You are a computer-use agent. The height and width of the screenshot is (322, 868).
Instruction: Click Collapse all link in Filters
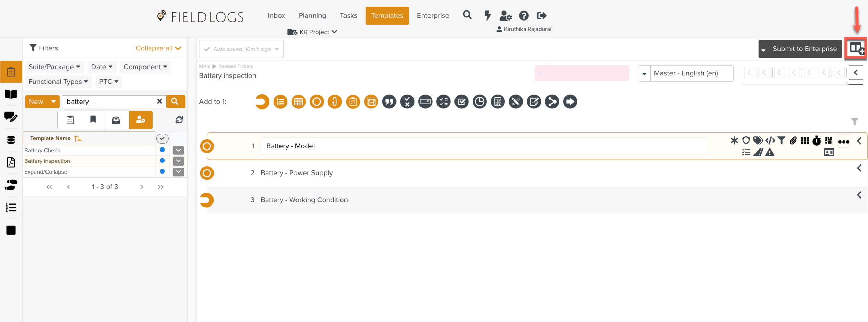coord(158,48)
